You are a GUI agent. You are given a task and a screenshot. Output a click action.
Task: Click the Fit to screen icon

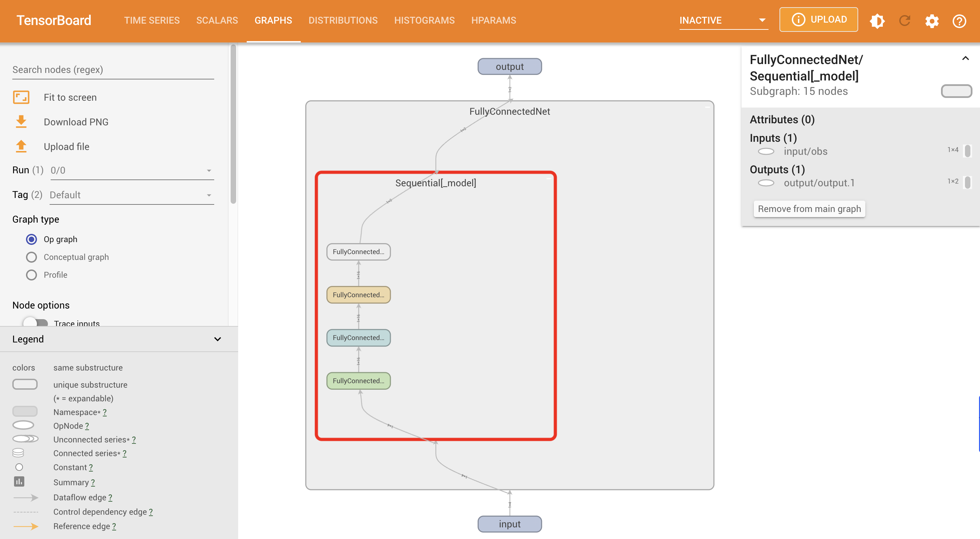click(21, 97)
